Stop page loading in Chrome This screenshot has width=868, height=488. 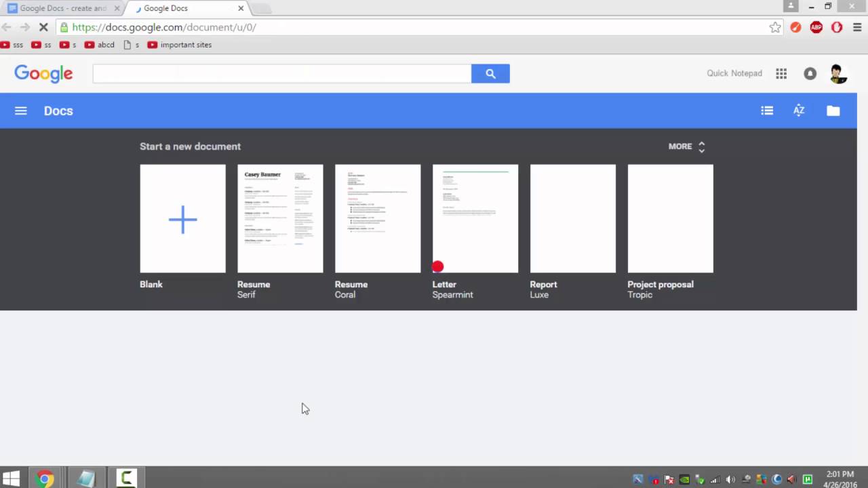(x=43, y=27)
